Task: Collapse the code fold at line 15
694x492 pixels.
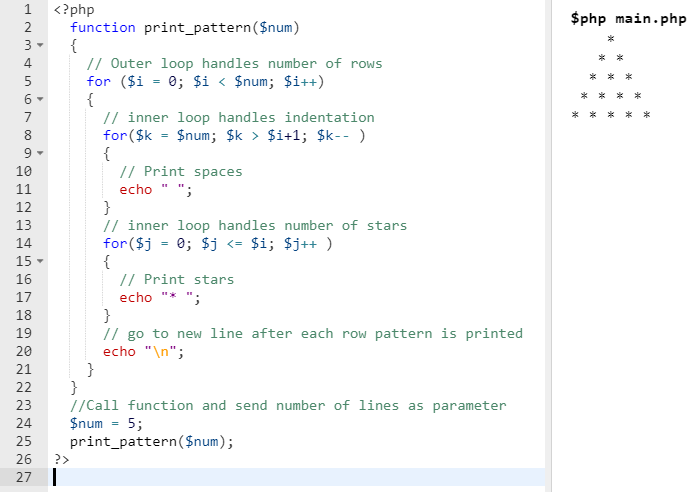Action: click(x=40, y=261)
